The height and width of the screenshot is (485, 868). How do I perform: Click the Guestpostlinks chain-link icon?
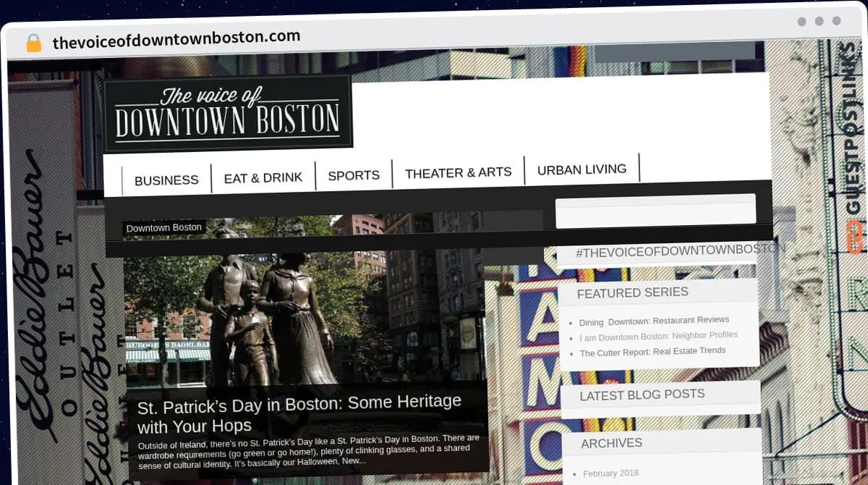(855, 237)
